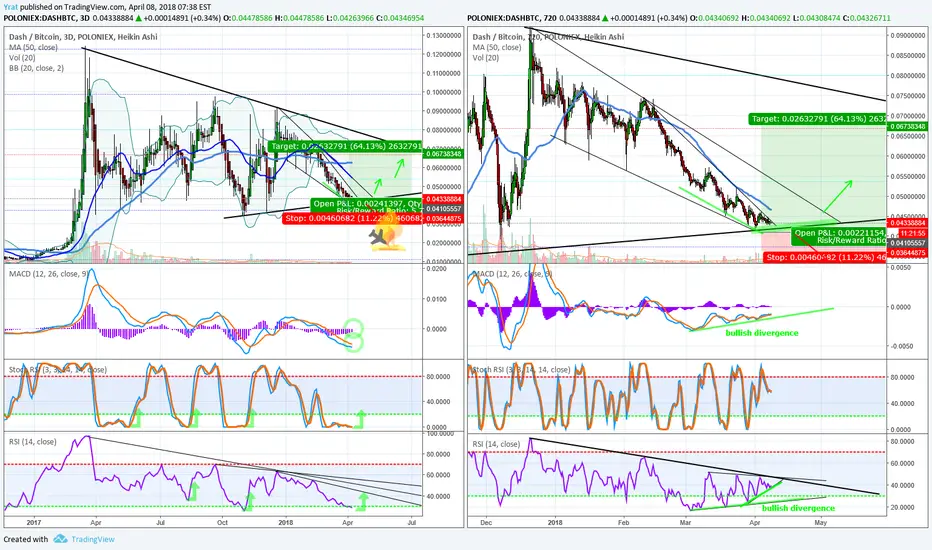The image size is (932, 550).
Task: Click 0.0200 on 3D MACD scale
Action: [437, 269]
